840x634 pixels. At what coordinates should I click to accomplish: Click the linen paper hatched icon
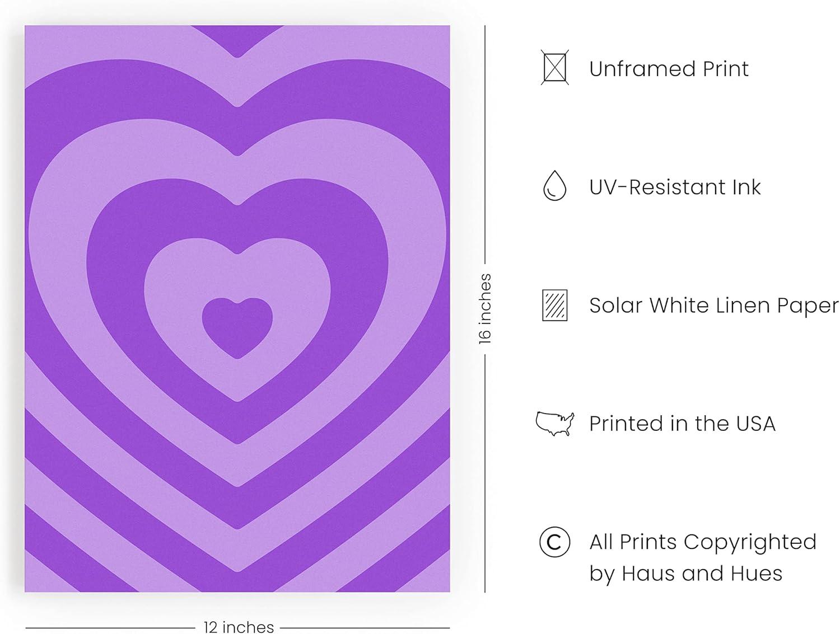point(554,305)
